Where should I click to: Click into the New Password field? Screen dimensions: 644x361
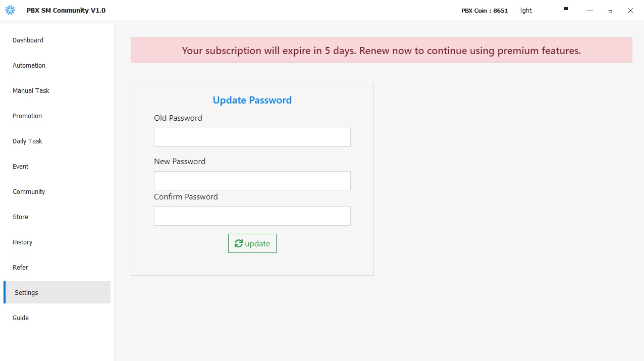[x=252, y=181]
